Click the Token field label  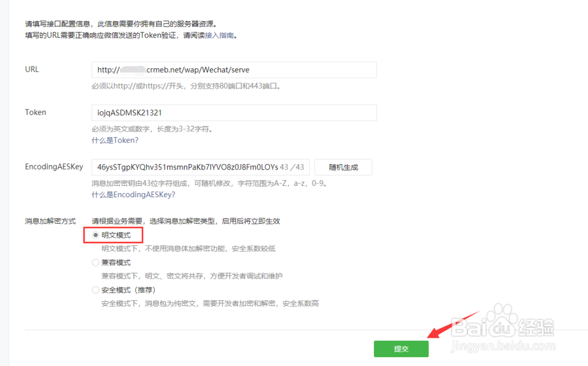pos(35,112)
